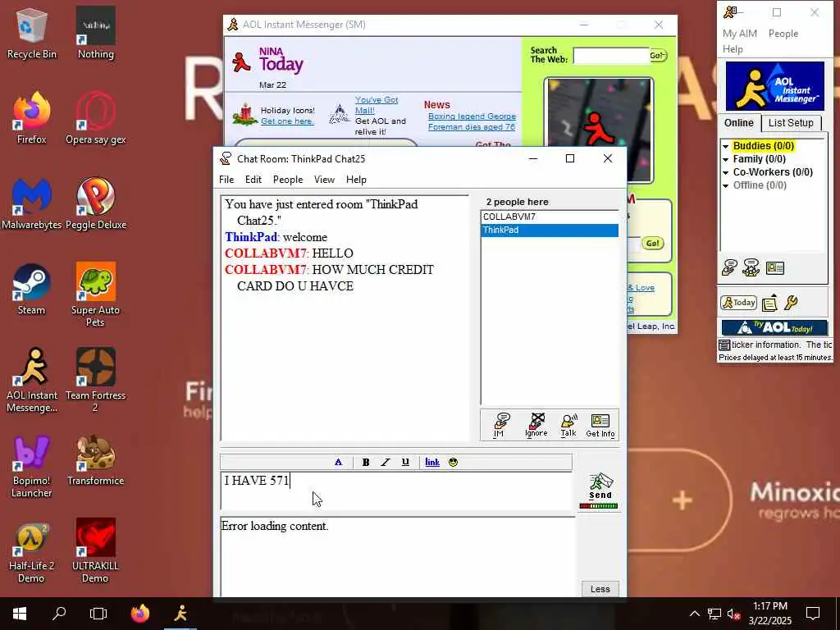Select COLLABVM7 in the people list

click(550, 217)
